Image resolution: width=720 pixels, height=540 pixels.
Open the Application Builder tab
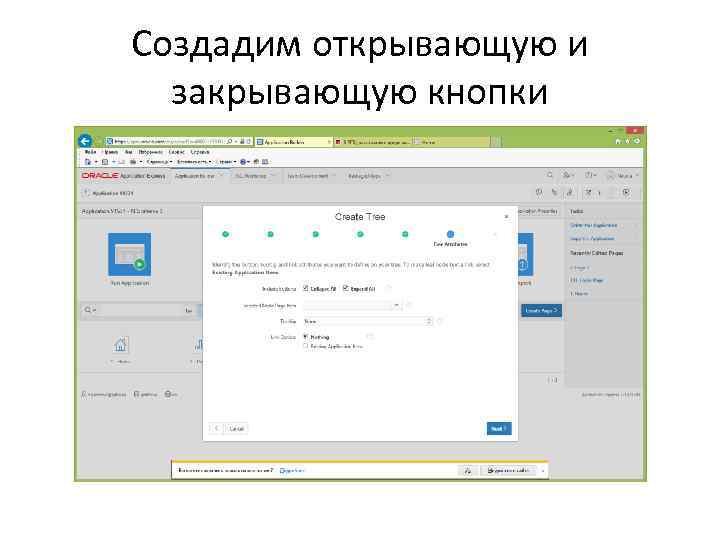tap(194, 176)
